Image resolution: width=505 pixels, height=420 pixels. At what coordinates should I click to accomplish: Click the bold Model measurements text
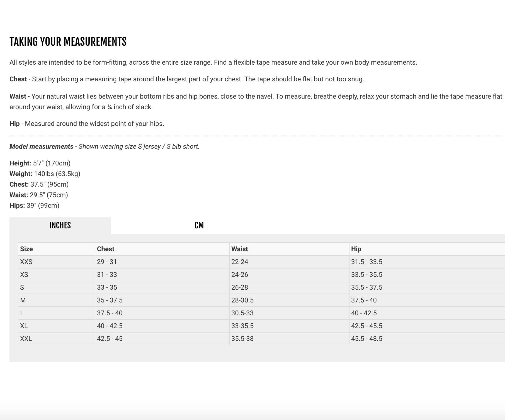[42, 146]
